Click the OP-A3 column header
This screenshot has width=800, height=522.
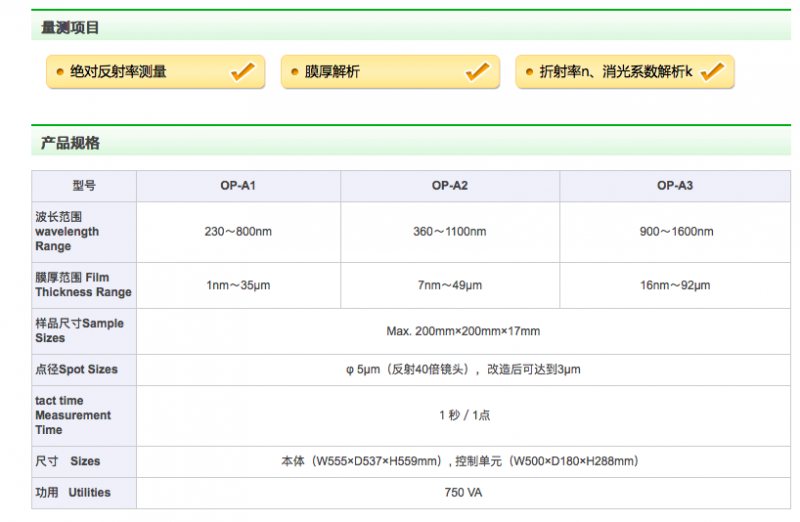tap(675, 186)
